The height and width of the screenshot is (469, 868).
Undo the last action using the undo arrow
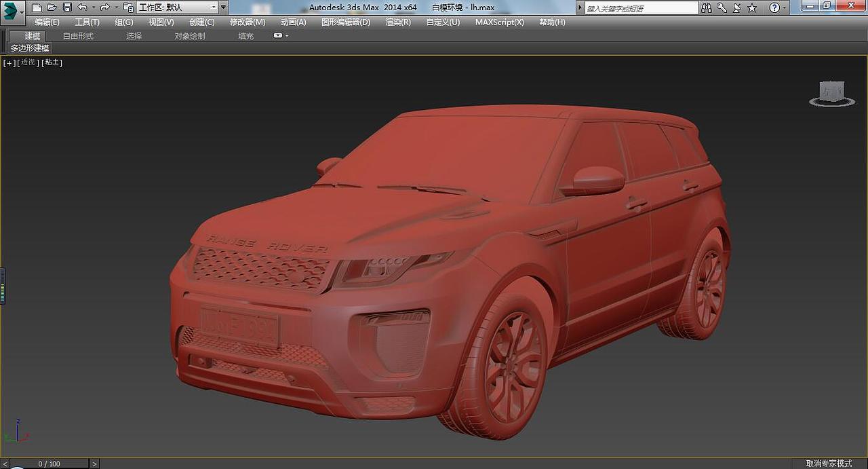[82, 7]
